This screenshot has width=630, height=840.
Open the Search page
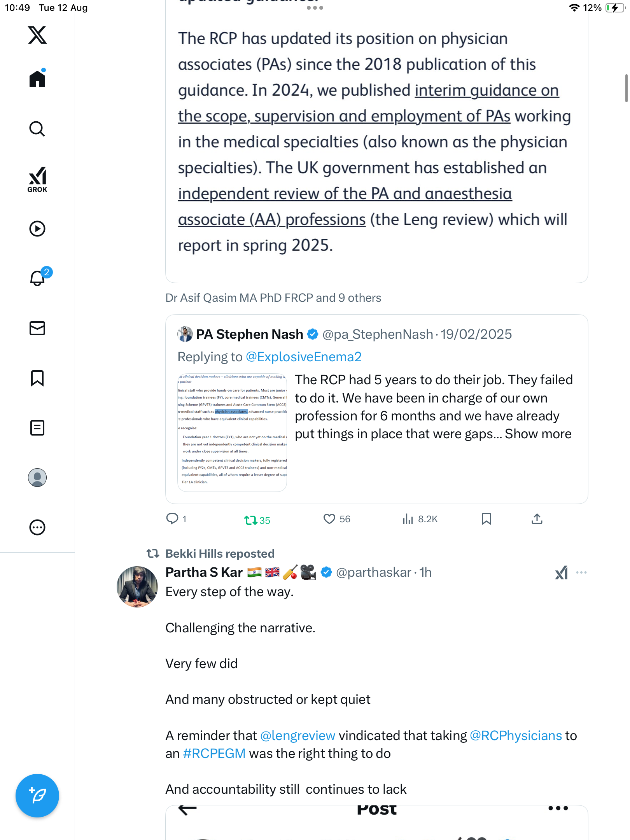(37, 129)
